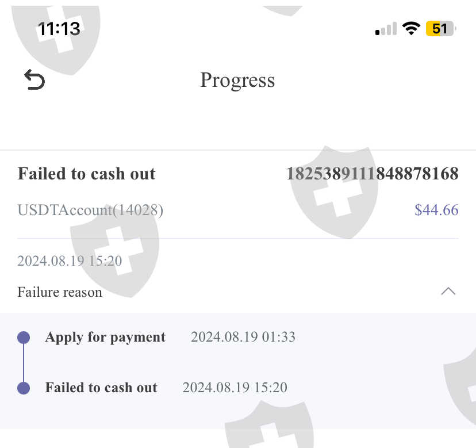Viewport: 476px width, 448px height.
Task: Tap the battery indicator showing 51
Action: click(440, 29)
